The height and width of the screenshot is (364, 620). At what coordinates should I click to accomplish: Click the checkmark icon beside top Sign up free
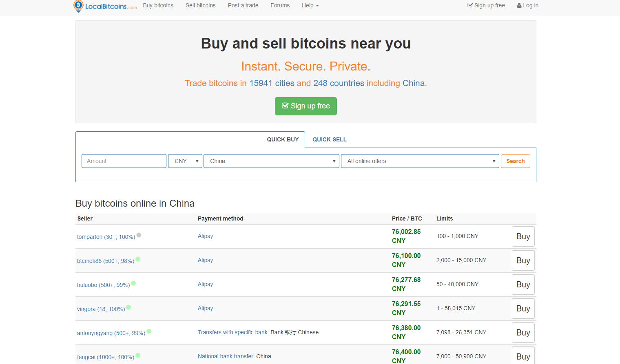(x=470, y=5)
